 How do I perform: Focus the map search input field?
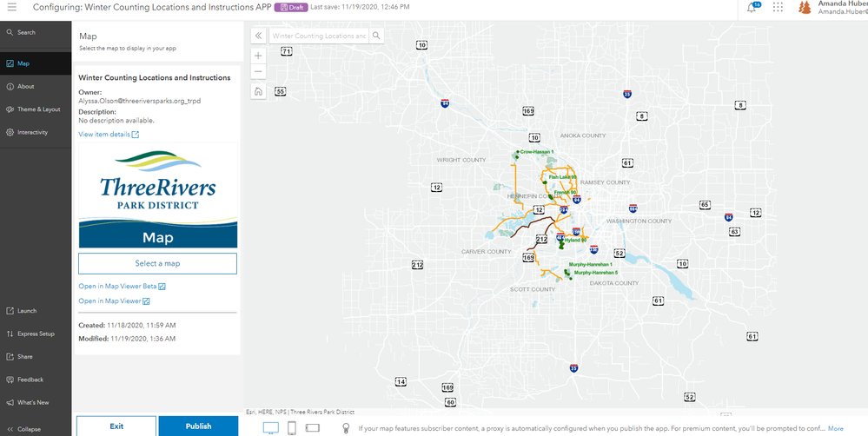(319, 36)
